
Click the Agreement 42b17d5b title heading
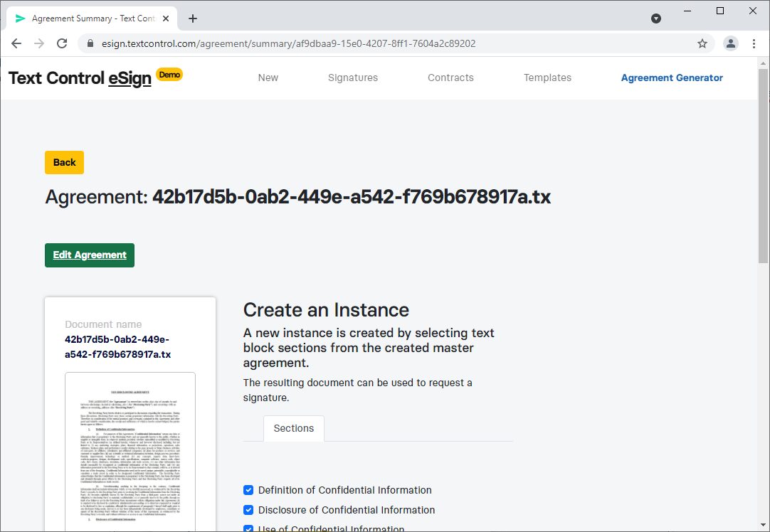pos(298,197)
